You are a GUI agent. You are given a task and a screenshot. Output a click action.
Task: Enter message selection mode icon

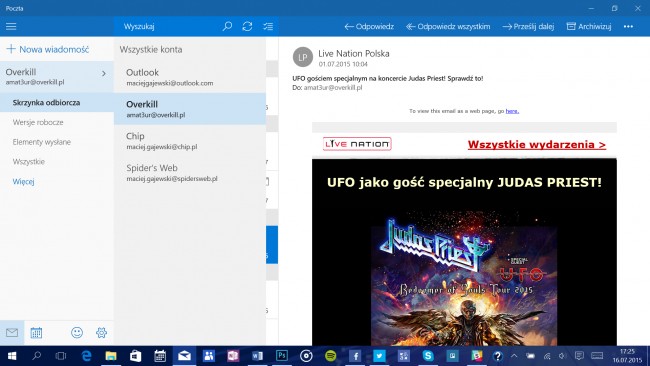pyautogui.click(x=268, y=27)
